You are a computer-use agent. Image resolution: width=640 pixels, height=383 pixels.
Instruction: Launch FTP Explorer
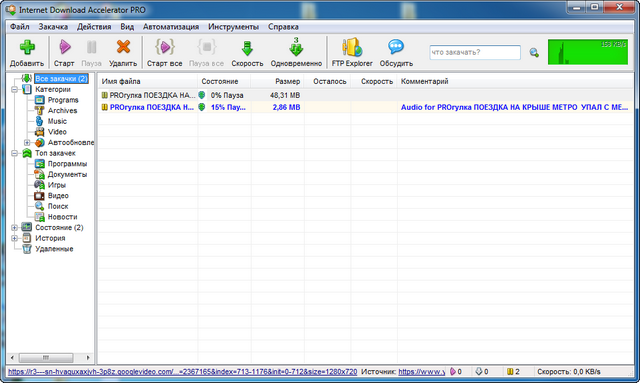(x=352, y=52)
